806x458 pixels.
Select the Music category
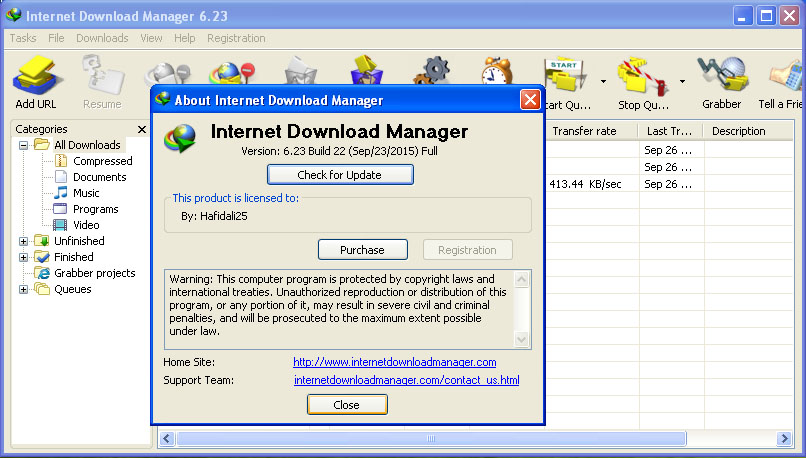pyautogui.click(x=86, y=193)
